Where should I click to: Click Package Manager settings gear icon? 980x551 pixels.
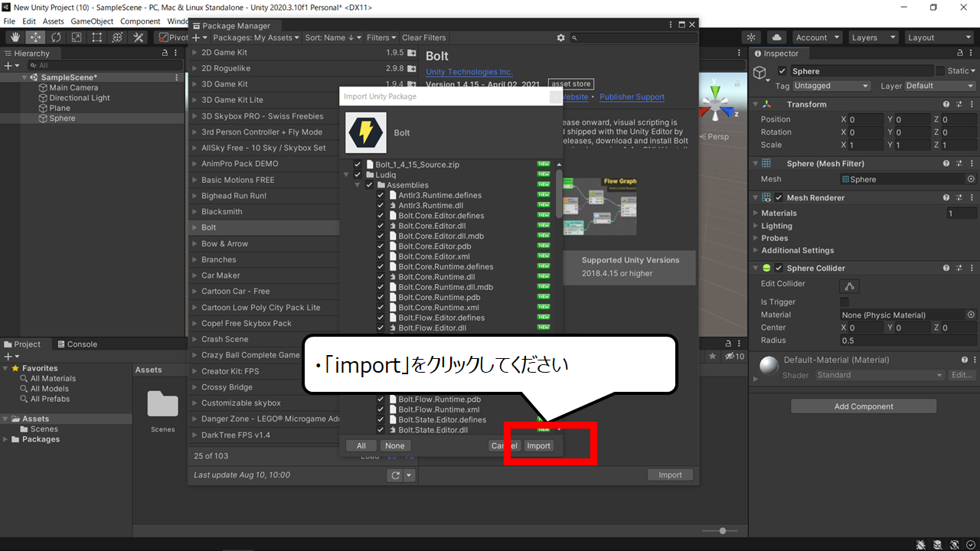(x=561, y=37)
